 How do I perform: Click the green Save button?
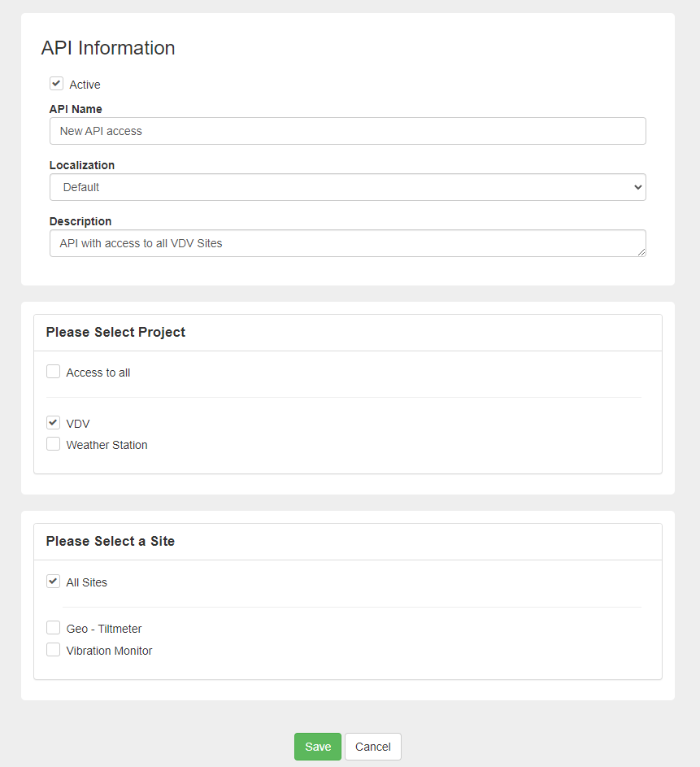[318, 747]
